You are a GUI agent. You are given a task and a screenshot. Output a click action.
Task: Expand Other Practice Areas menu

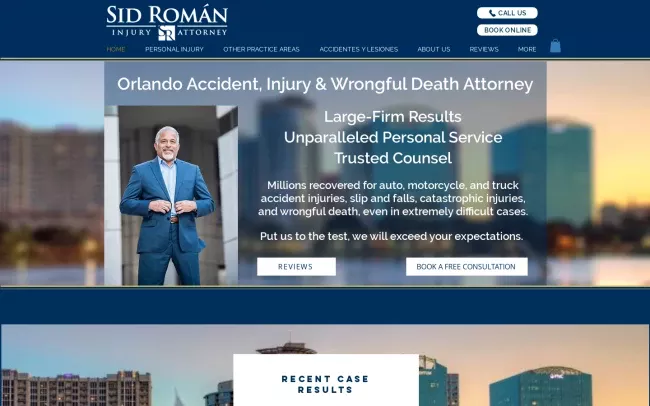click(261, 49)
